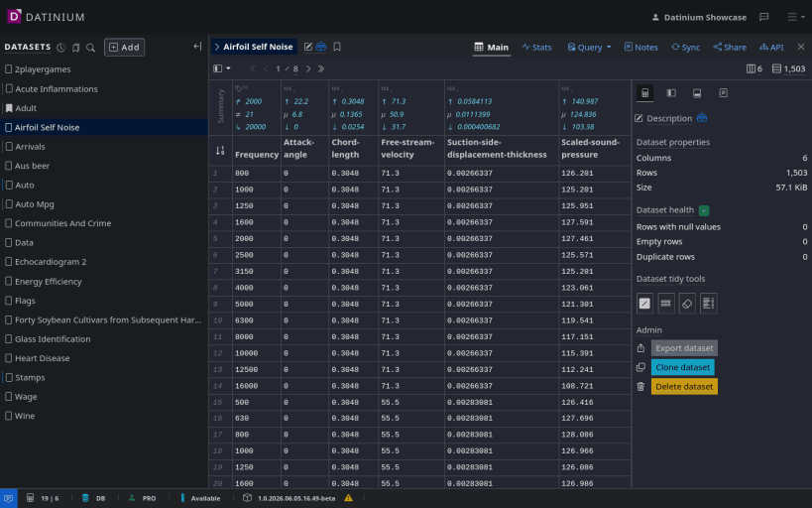Viewport: 812px width, 508px height.
Task: Click the Clone dataset button
Action: coord(682,367)
